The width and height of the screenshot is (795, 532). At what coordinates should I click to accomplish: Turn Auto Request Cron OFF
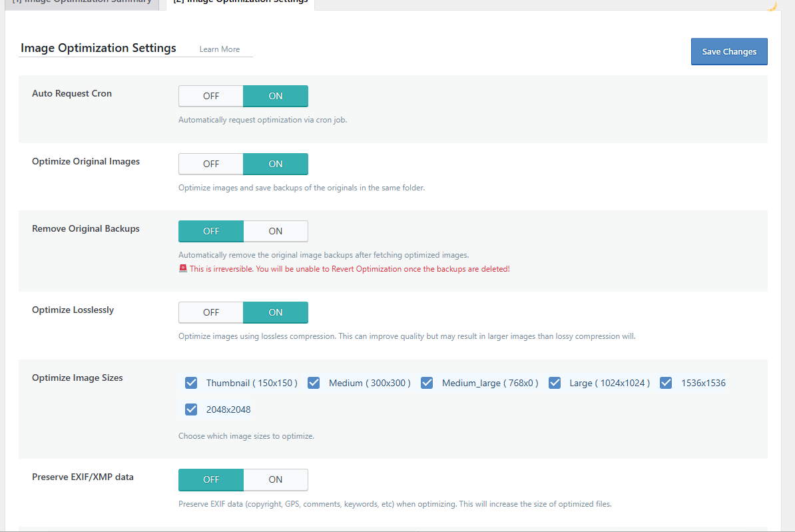coord(211,96)
